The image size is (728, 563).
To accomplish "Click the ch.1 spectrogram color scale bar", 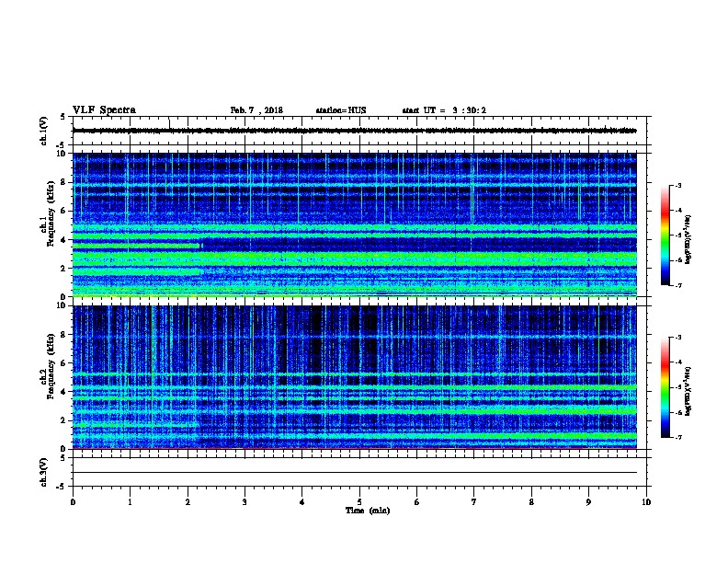I will pyautogui.click(x=665, y=236).
